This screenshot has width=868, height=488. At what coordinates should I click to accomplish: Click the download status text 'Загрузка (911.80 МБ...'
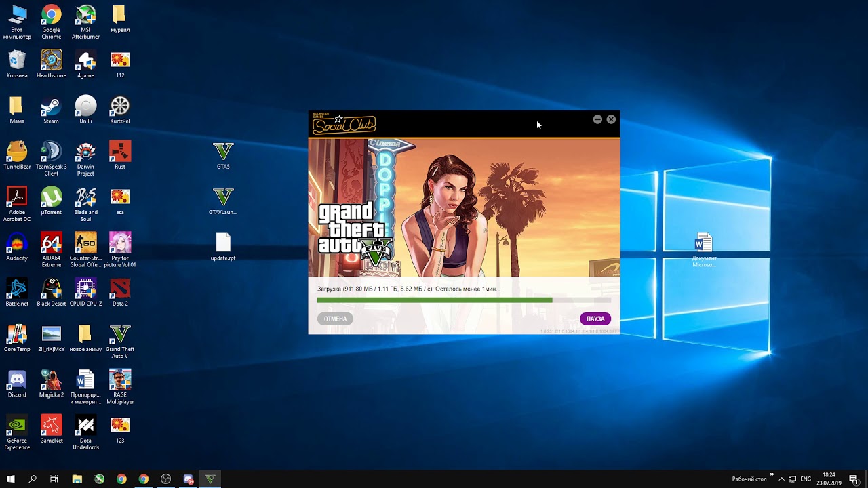(x=408, y=289)
